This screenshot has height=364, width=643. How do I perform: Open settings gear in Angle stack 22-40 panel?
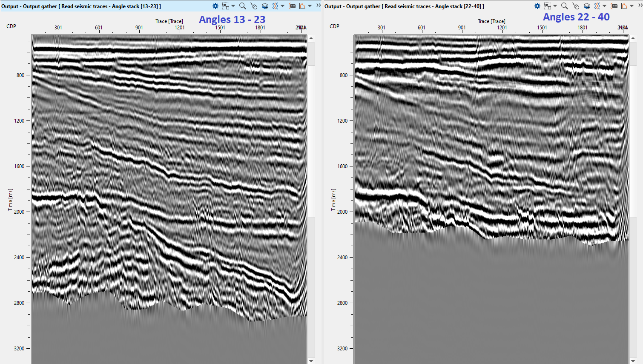(537, 6)
